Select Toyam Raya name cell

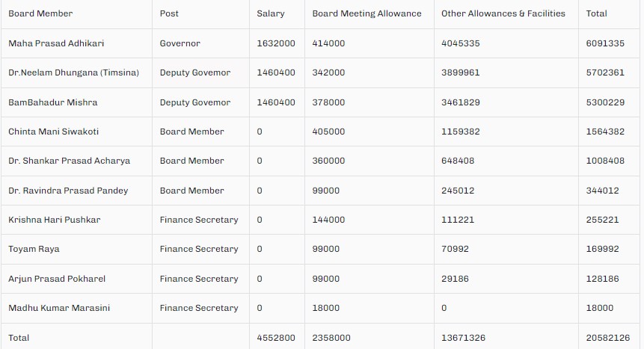34,249
